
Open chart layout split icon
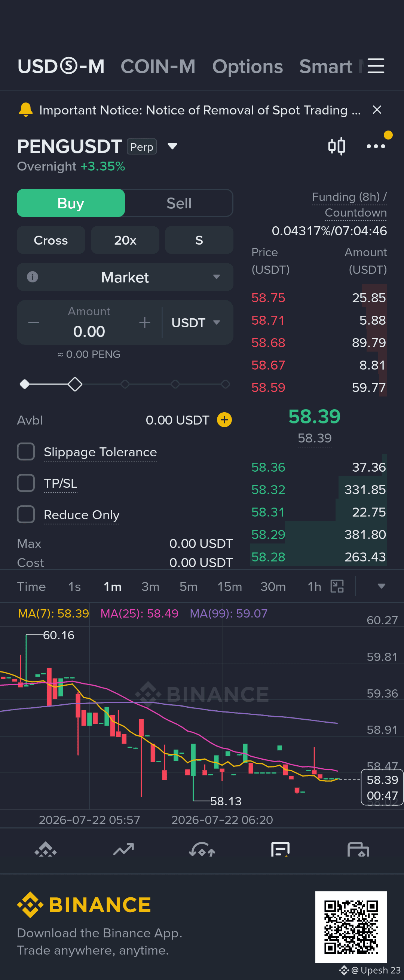click(x=337, y=586)
